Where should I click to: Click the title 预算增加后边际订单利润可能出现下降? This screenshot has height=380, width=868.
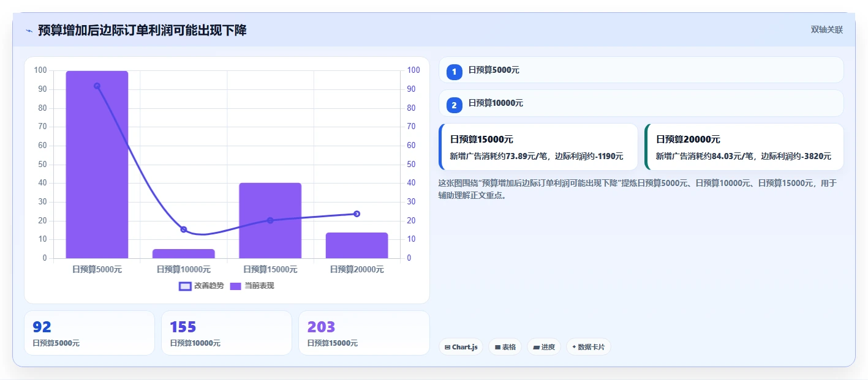pos(142,30)
